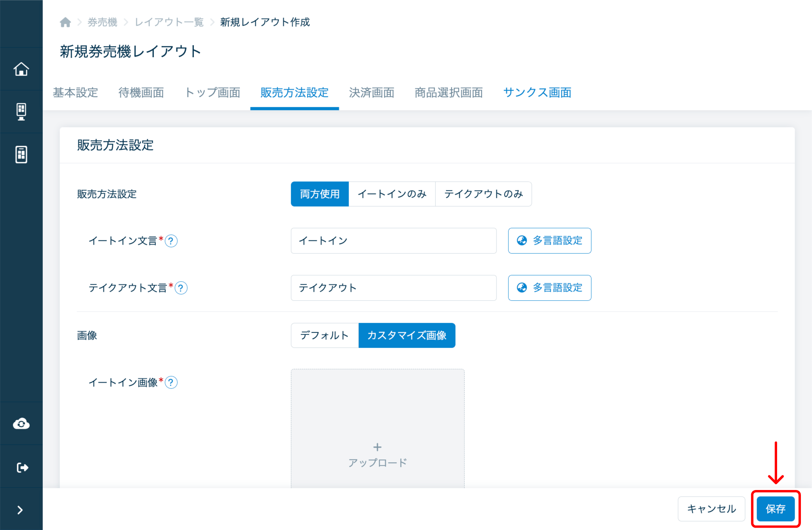Click breadcrumb home icon

(x=65, y=22)
